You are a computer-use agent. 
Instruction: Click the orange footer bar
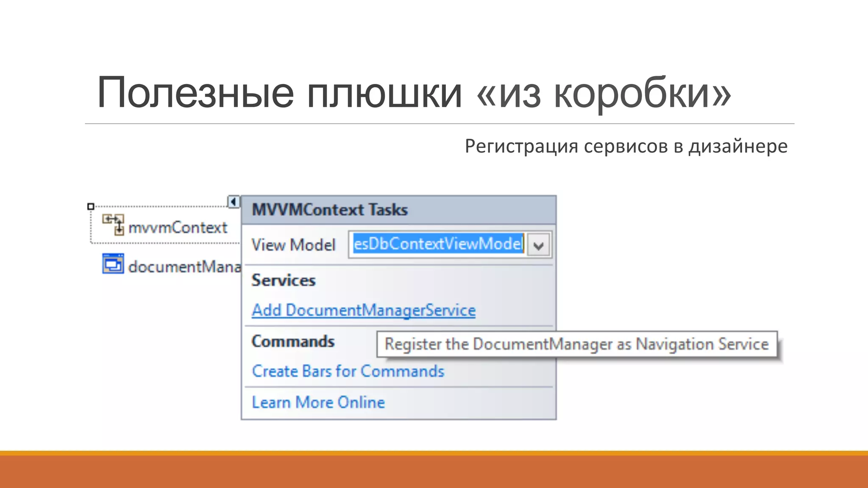click(434, 470)
